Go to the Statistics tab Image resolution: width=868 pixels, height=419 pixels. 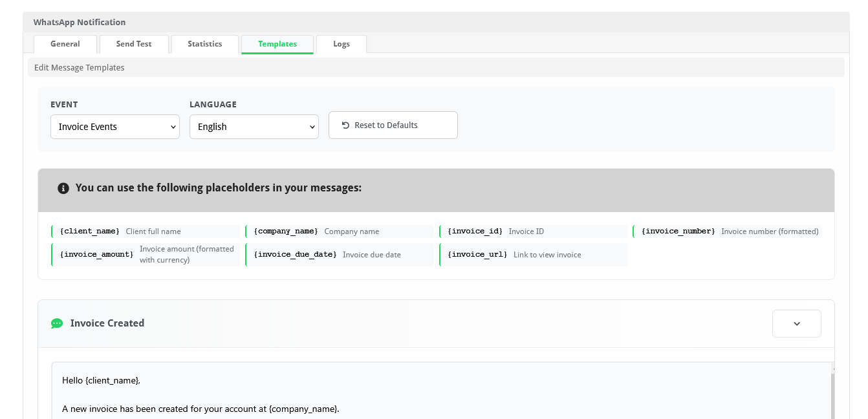coord(205,44)
